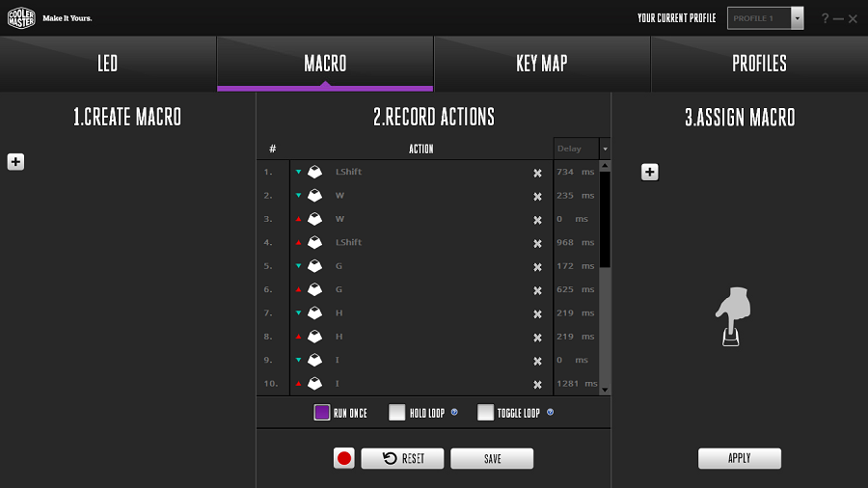Viewport: 868px width, 488px height.
Task: Save the recorded macro
Action: tap(492, 458)
